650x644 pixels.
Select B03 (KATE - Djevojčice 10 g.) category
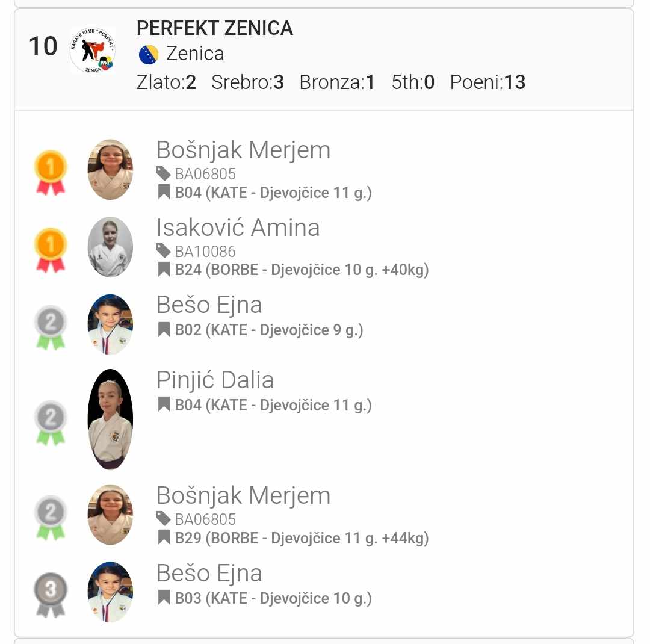273,598
